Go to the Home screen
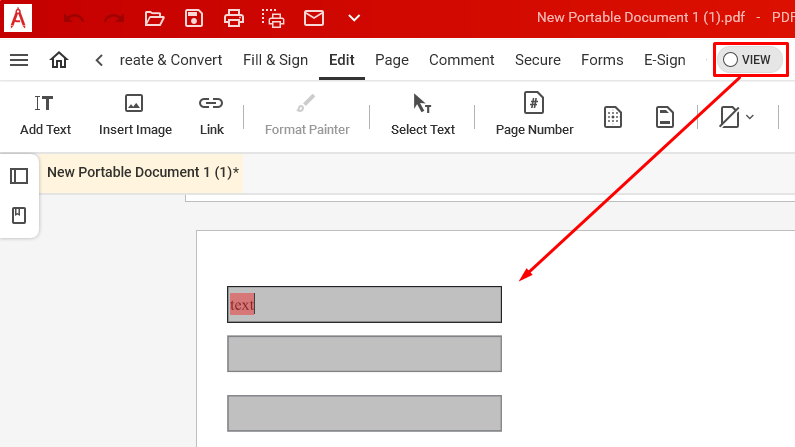795x447 pixels. click(59, 60)
